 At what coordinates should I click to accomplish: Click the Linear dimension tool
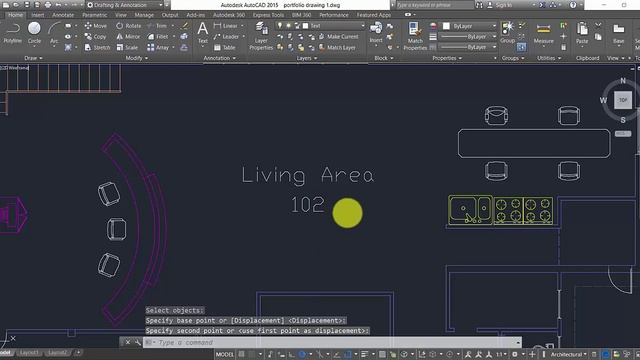coord(226,26)
